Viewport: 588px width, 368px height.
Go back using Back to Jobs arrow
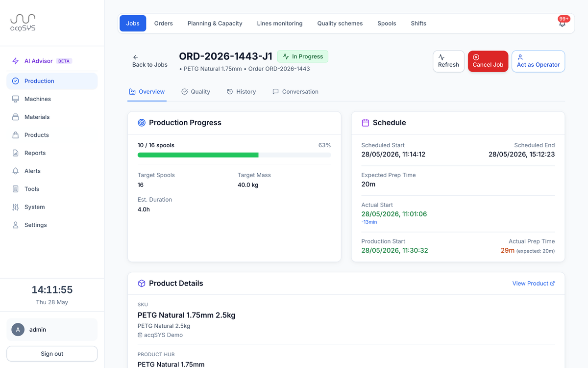pyautogui.click(x=136, y=57)
